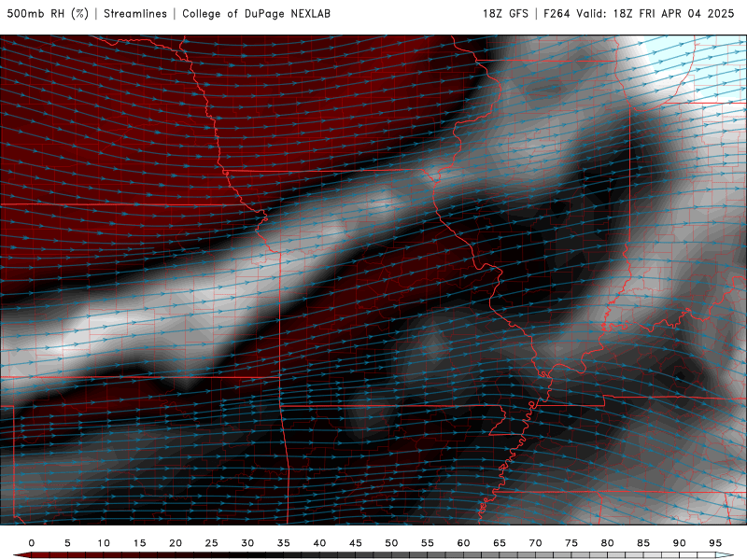
Task: Click the colorbar label "20"
Action: 176,543
